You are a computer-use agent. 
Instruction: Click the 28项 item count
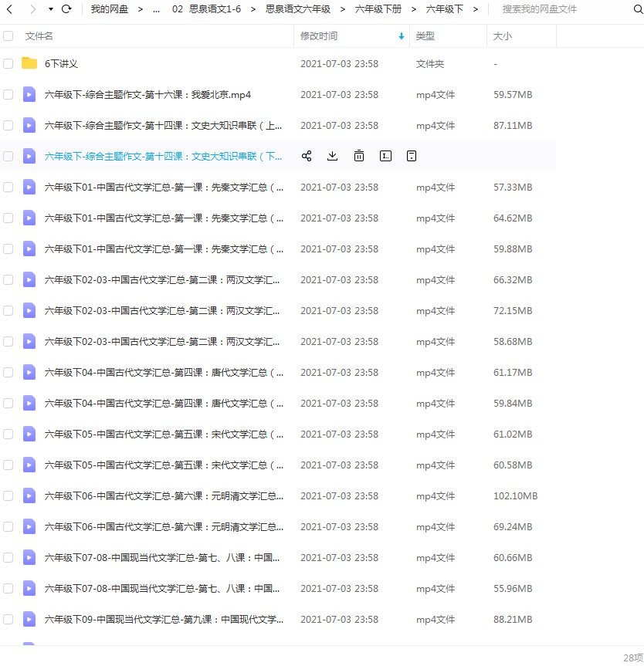[633, 658]
